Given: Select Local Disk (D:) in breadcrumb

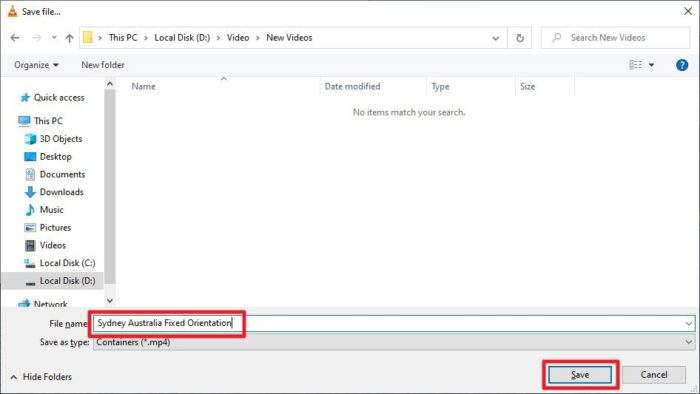Looking at the screenshot, I should tap(182, 37).
